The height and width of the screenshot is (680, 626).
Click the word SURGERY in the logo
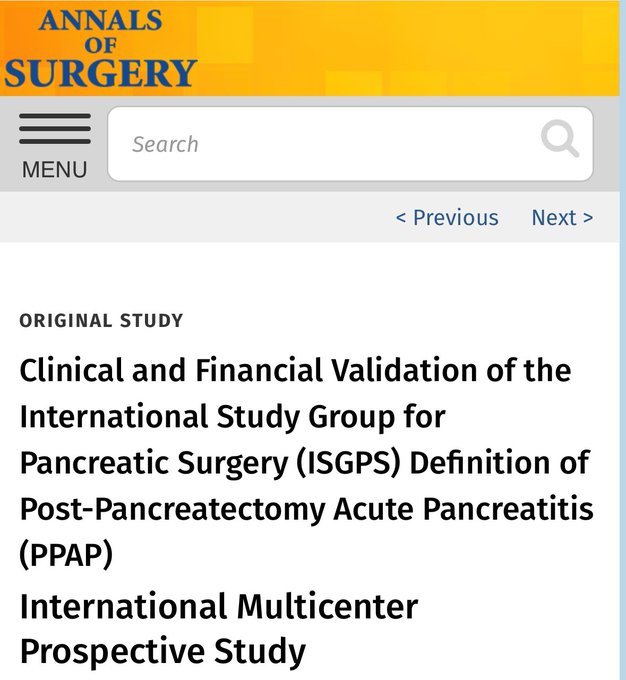click(100, 73)
